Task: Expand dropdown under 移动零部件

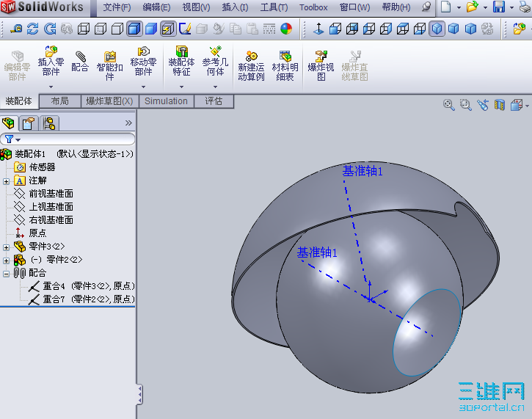Action: [143, 87]
